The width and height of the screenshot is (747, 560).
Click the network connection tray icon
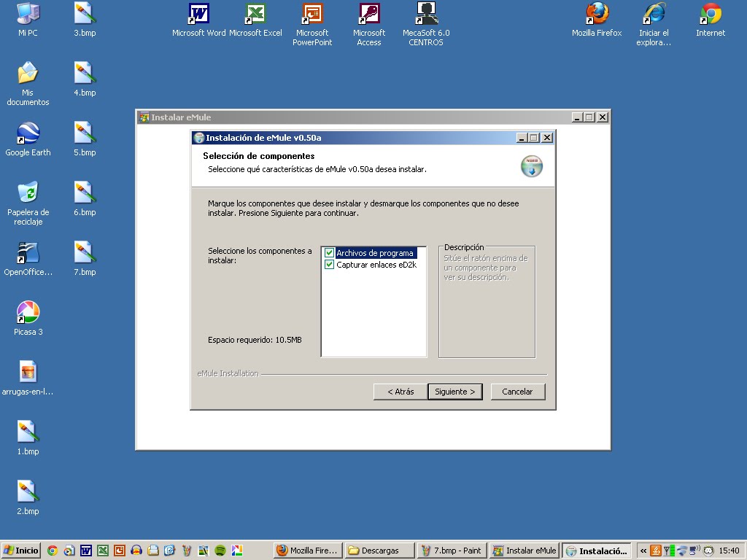click(x=695, y=551)
